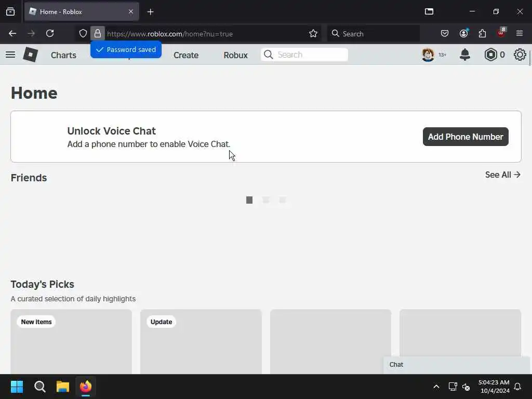Open the Firefox sidebar view icon
Viewport: 532px width, 399px height.
coord(429,11)
